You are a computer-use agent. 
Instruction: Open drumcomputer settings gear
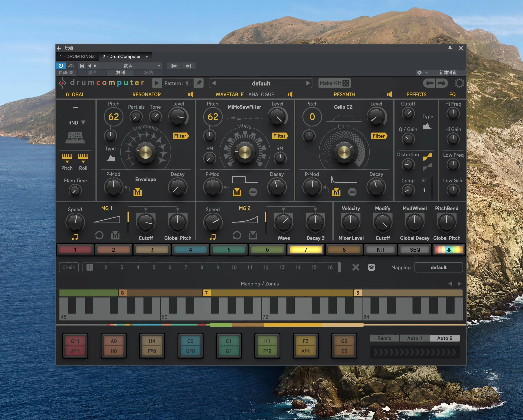pos(459,83)
